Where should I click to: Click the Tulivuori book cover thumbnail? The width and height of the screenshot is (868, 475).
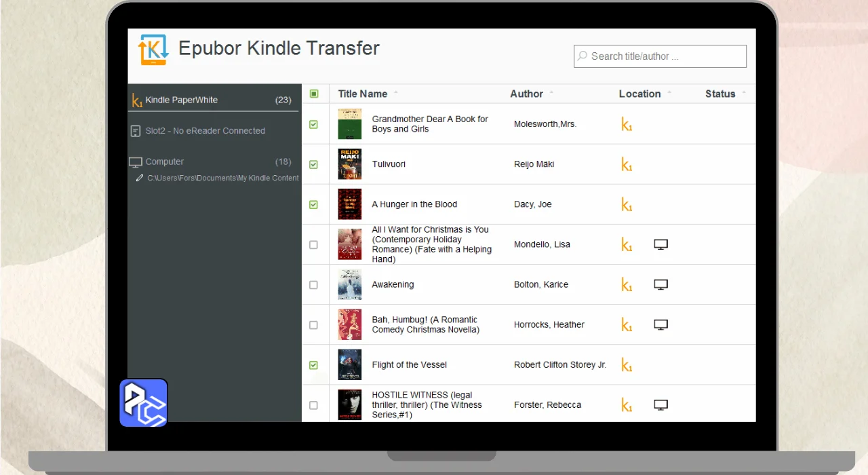pos(350,164)
